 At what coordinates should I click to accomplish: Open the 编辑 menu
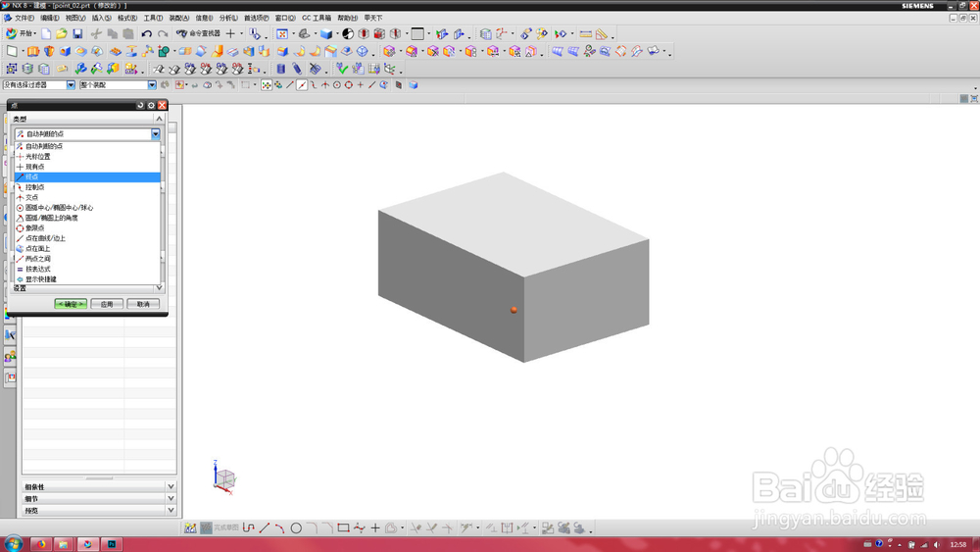coord(50,18)
